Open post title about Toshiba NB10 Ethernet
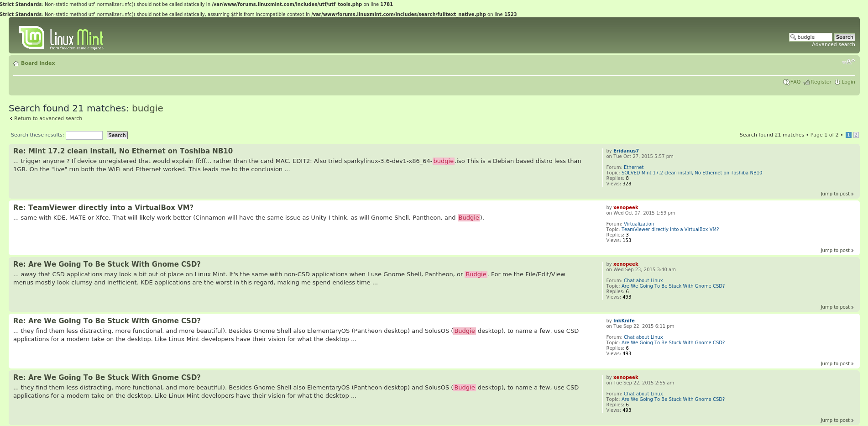Image resolution: width=868 pixels, height=426 pixels. point(123,151)
